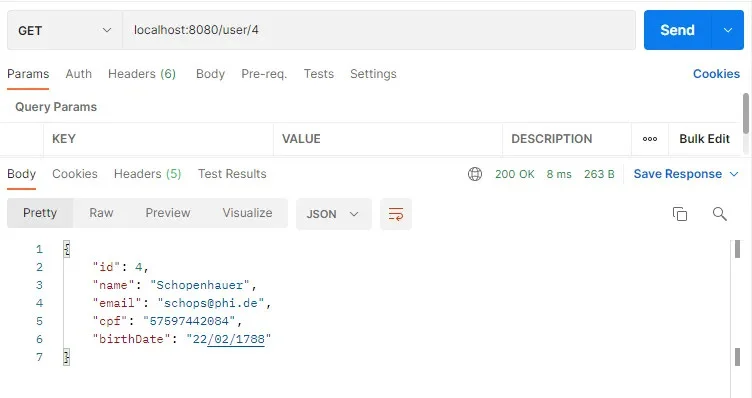
Task: Switch to the Params tab
Action: click(x=28, y=74)
